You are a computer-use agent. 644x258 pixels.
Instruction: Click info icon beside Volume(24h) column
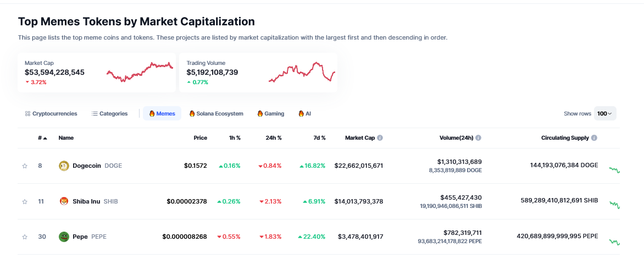(478, 138)
